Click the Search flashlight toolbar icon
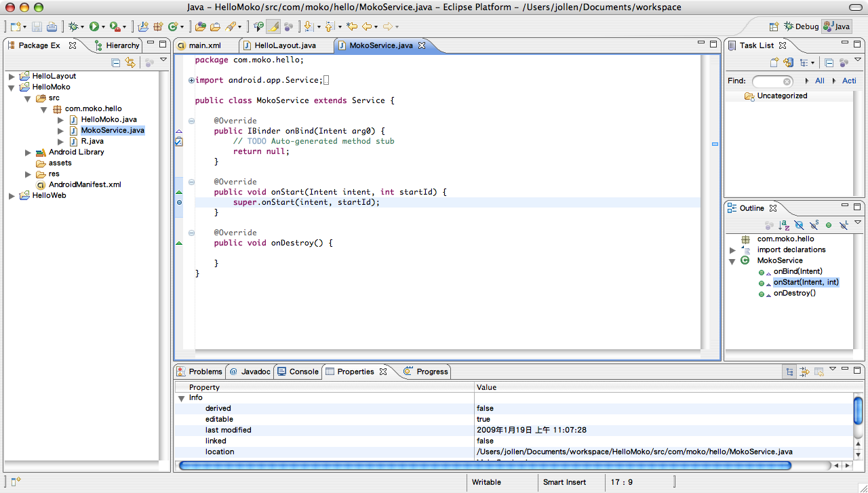This screenshot has width=868, height=493. [231, 26]
